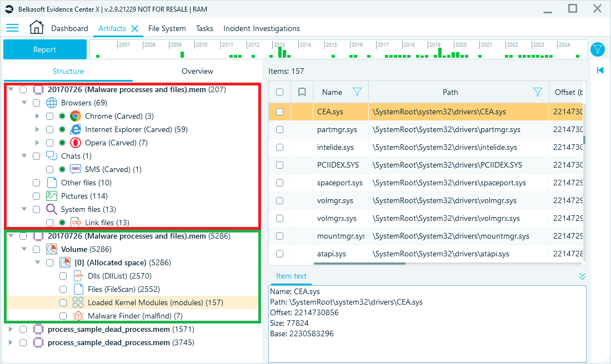The width and height of the screenshot is (611, 364).
Task: Open the global filter funnel icon
Action: pos(598,49)
